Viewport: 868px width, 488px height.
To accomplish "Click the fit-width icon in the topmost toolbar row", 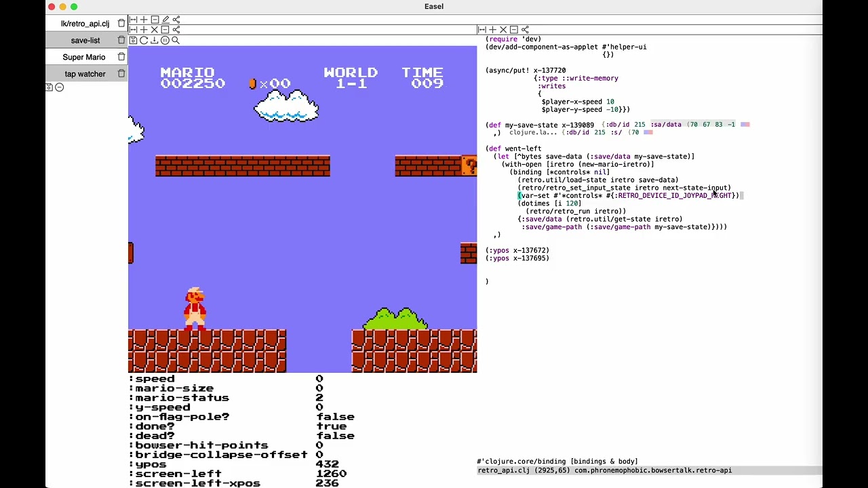I will point(133,20).
